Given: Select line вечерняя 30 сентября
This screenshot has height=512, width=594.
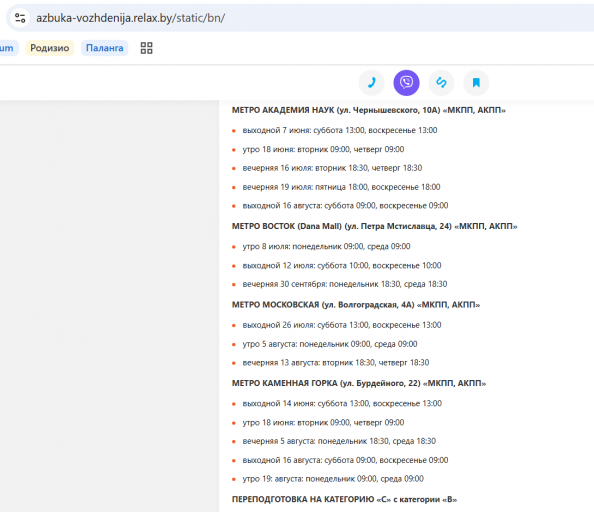Looking at the screenshot, I should [345, 284].
